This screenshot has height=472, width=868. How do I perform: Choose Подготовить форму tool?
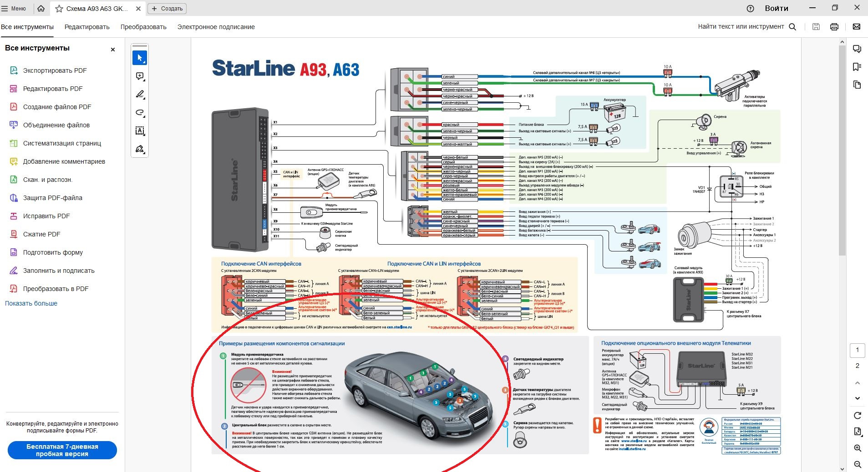tap(53, 252)
